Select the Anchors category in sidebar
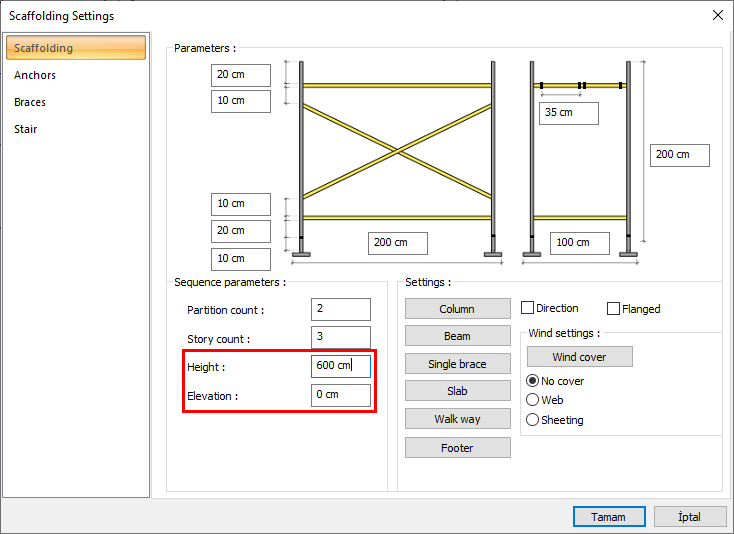This screenshot has width=734, height=534. [x=35, y=75]
